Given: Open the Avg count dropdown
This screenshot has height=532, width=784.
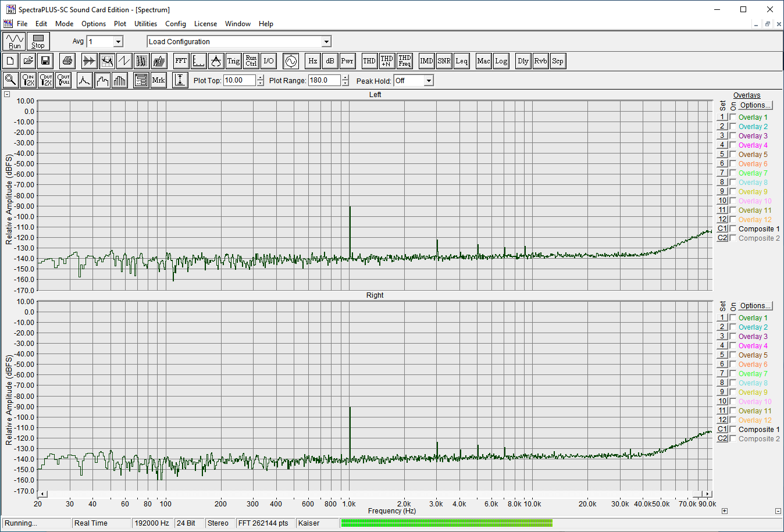Looking at the screenshot, I should 118,41.
